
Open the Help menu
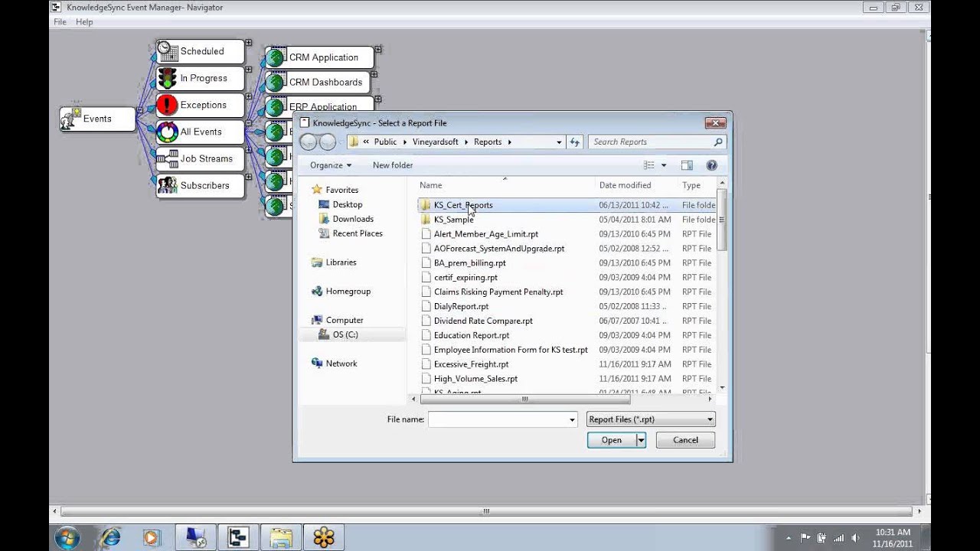84,22
